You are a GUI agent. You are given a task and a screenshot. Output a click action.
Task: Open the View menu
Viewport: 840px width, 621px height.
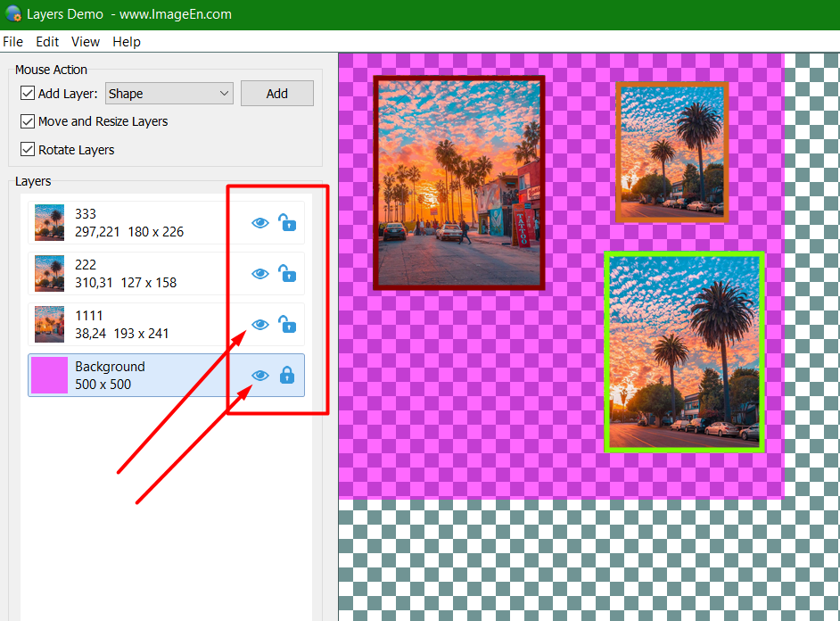86,42
